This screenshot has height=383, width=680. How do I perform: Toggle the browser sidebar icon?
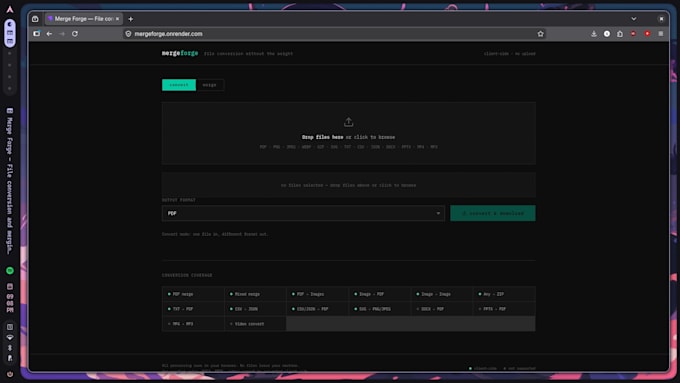pos(36,34)
